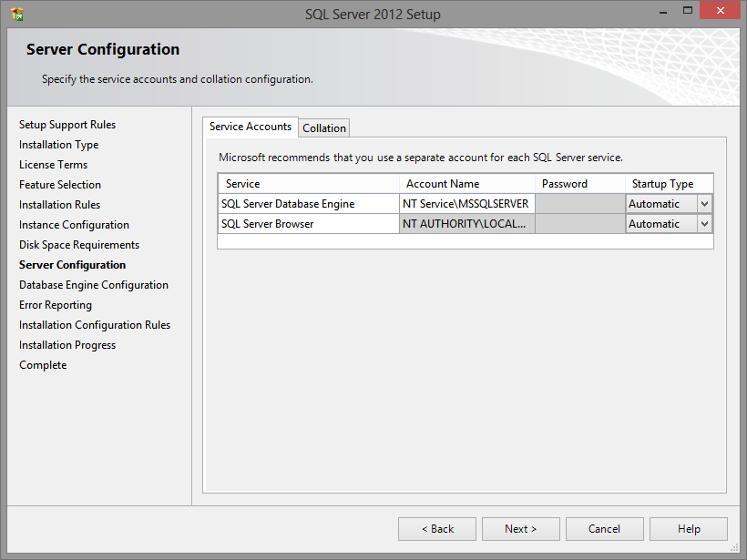Open Startup Type dropdown for Database Engine
The image size is (747, 560).
tap(704, 204)
